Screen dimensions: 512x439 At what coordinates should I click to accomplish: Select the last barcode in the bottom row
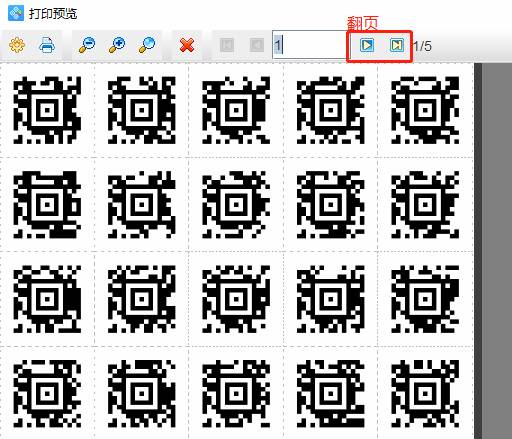tap(425, 394)
